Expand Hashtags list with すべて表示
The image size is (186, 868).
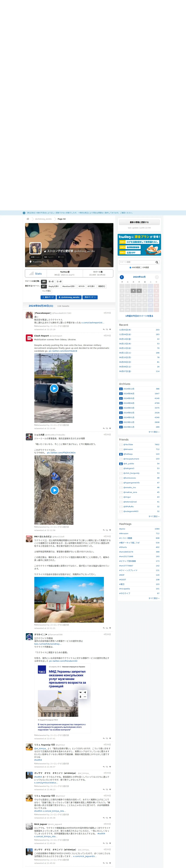154,598
